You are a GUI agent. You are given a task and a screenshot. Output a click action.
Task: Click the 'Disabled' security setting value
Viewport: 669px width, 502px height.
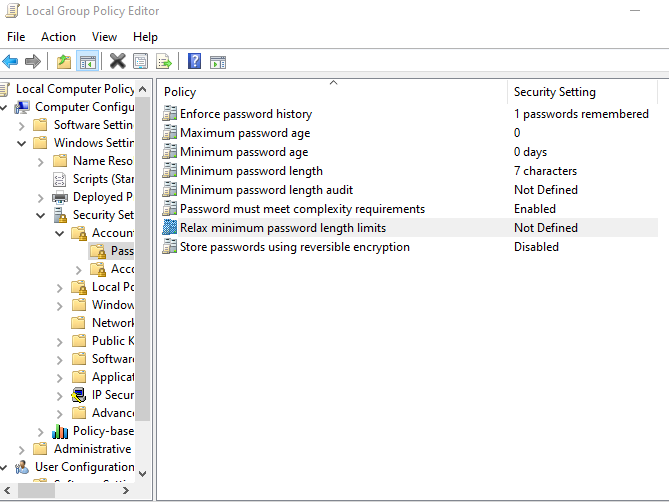(536, 247)
